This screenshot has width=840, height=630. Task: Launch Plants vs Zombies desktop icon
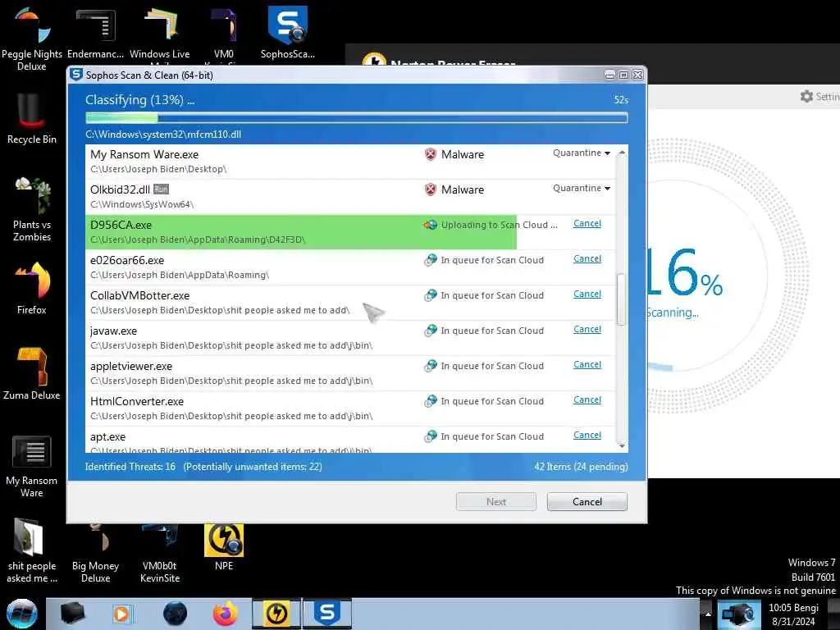32,209
